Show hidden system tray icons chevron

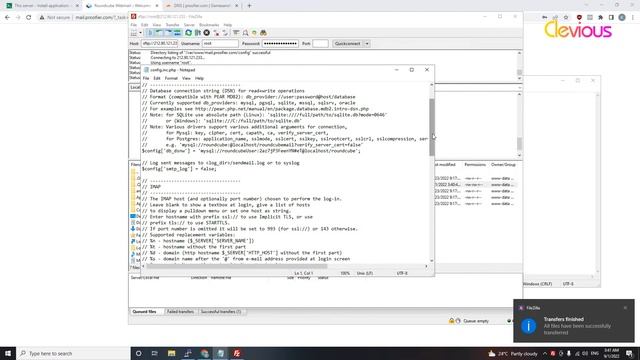click(x=544, y=353)
